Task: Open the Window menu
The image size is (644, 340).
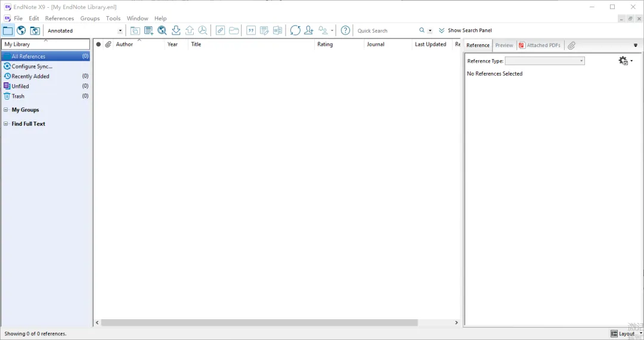Action: 137,18
